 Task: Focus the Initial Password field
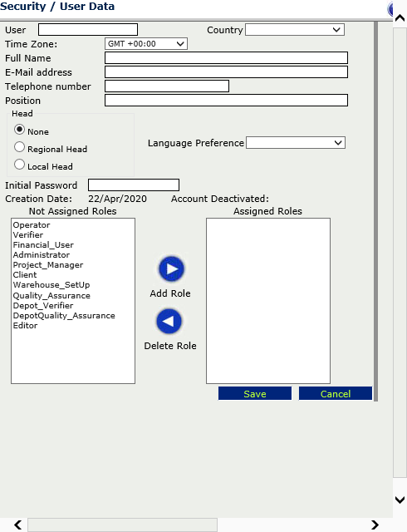pyautogui.click(x=134, y=185)
